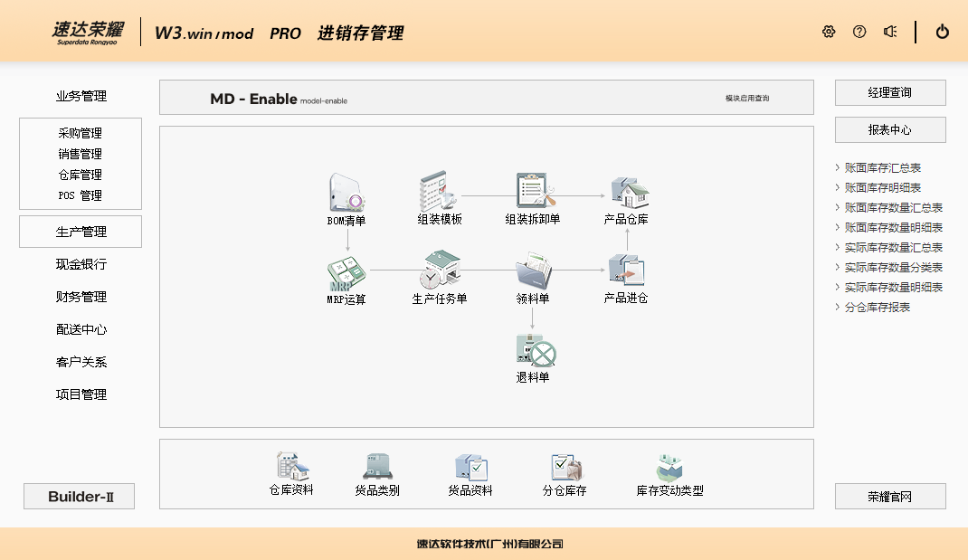Open 仓库资料 warehouse data icon
The image size is (968, 560).
tap(291, 467)
